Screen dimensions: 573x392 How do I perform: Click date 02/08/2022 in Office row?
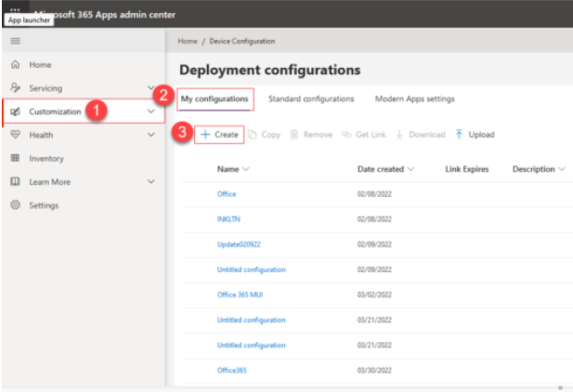point(374,194)
